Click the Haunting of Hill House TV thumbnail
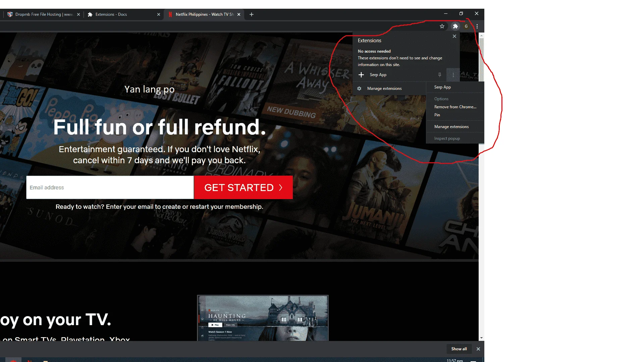 pyautogui.click(x=263, y=318)
